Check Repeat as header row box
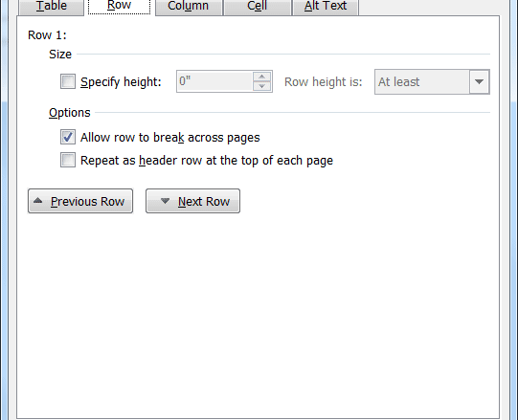This screenshot has height=420, width=518. [68, 160]
